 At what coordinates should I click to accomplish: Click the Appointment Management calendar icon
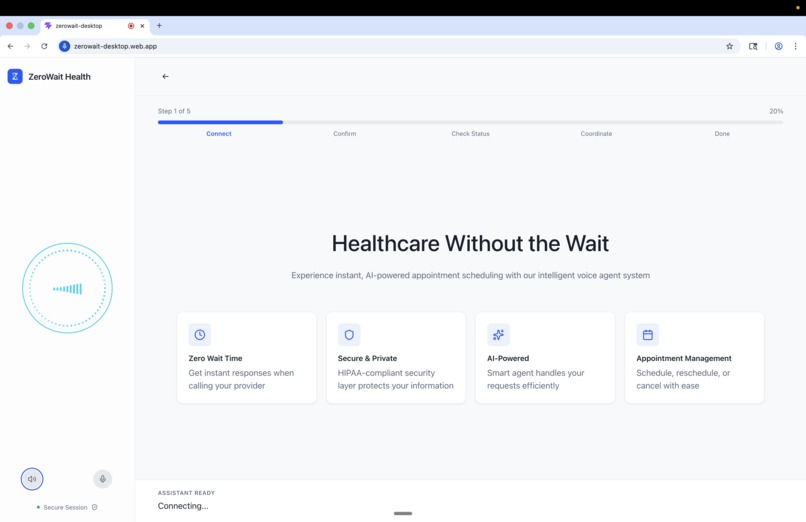click(648, 335)
